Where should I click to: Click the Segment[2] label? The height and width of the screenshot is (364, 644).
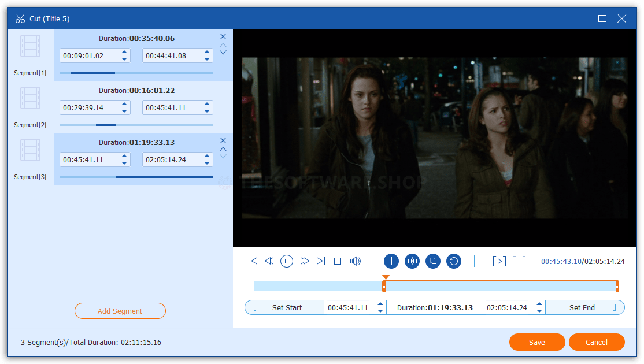[x=30, y=125]
